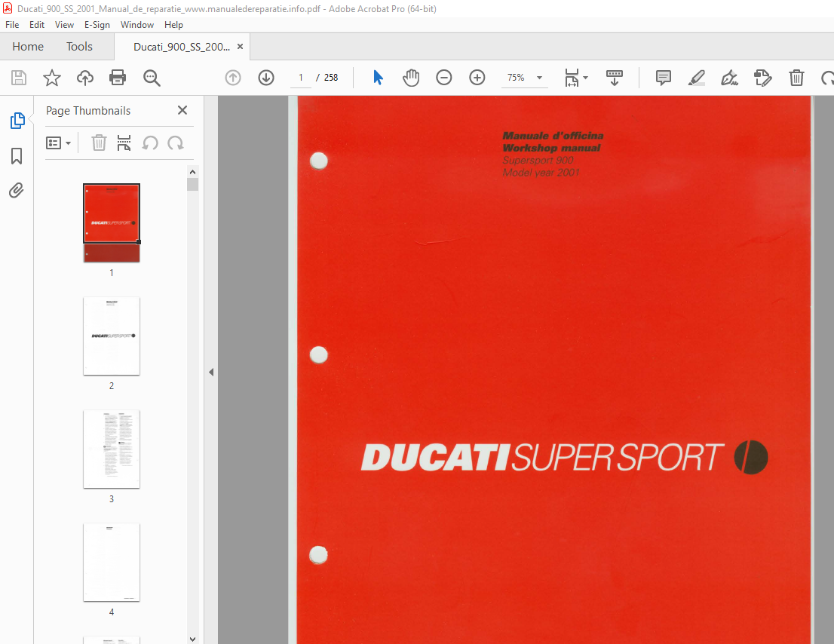Open the E-Sign menu
Image resolution: width=834 pixels, height=644 pixels.
97,24
